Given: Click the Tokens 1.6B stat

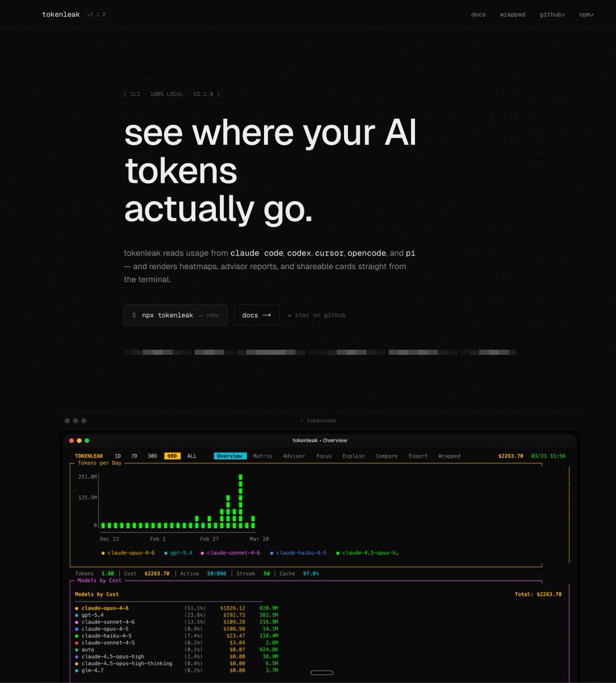Looking at the screenshot, I should (x=95, y=574).
